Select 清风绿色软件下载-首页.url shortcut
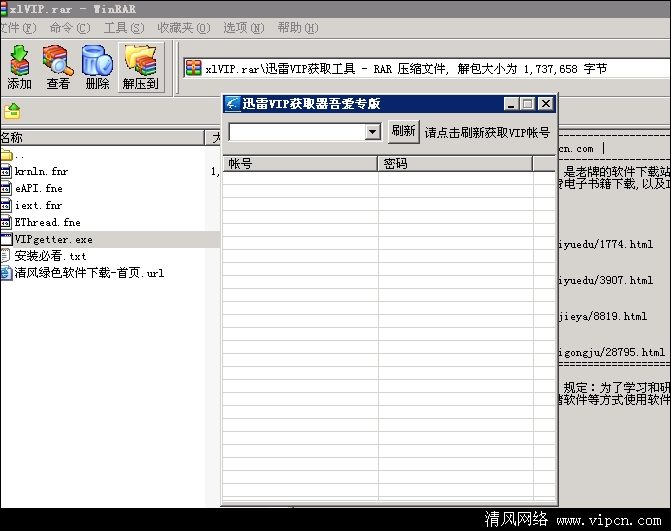The image size is (671, 531). pos(88,273)
